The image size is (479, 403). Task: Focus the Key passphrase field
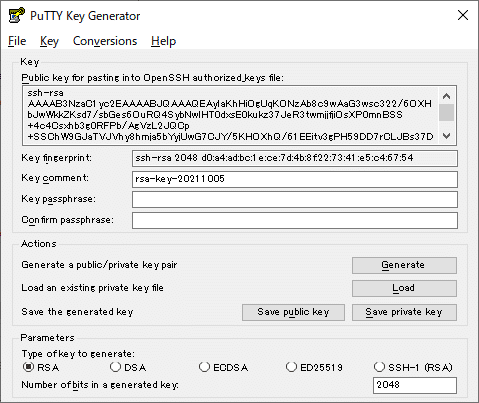[295, 200]
